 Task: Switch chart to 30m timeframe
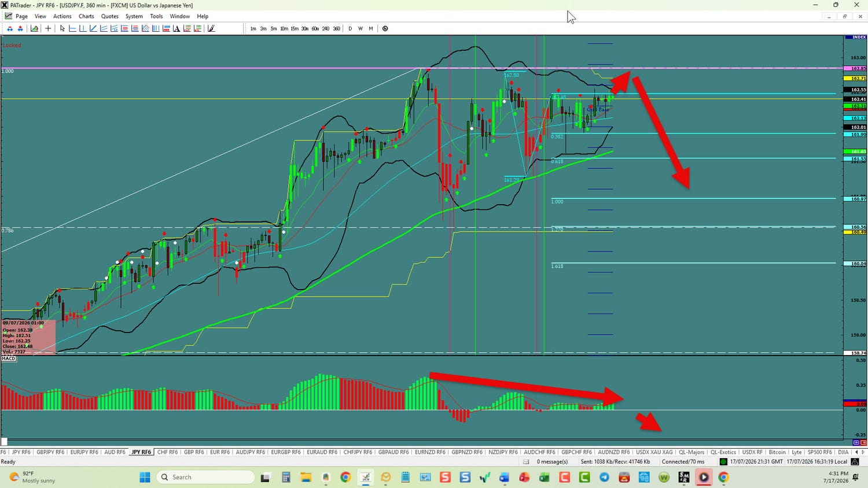pos(305,28)
